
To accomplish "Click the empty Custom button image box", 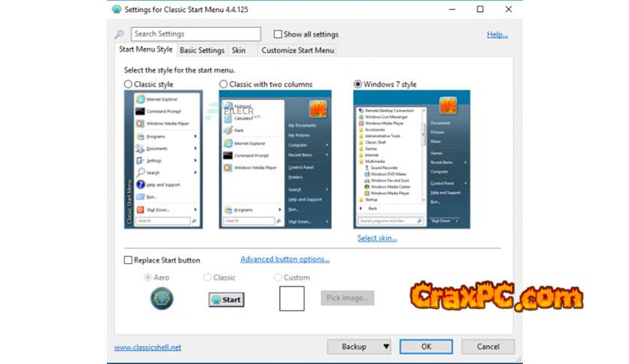I will (x=292, y=299).
